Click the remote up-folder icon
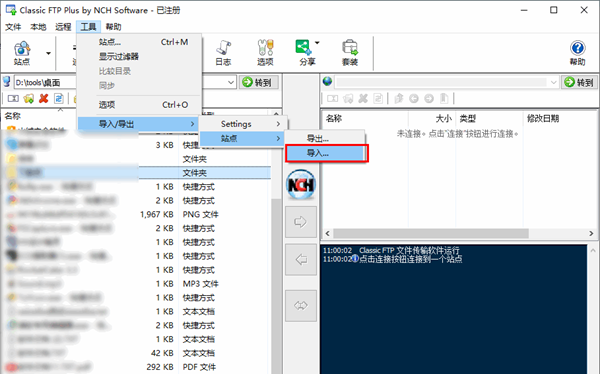Viewport: 600px width, 374px height. tap(399, 99)
